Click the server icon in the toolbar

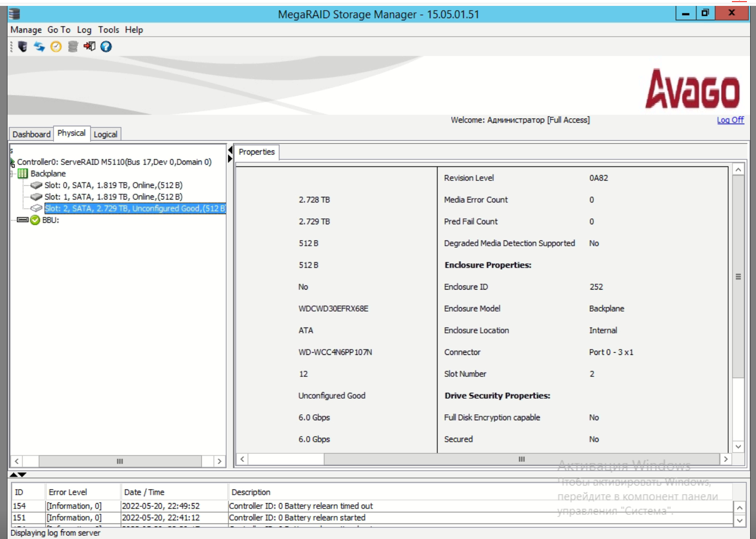click(22, 47)
